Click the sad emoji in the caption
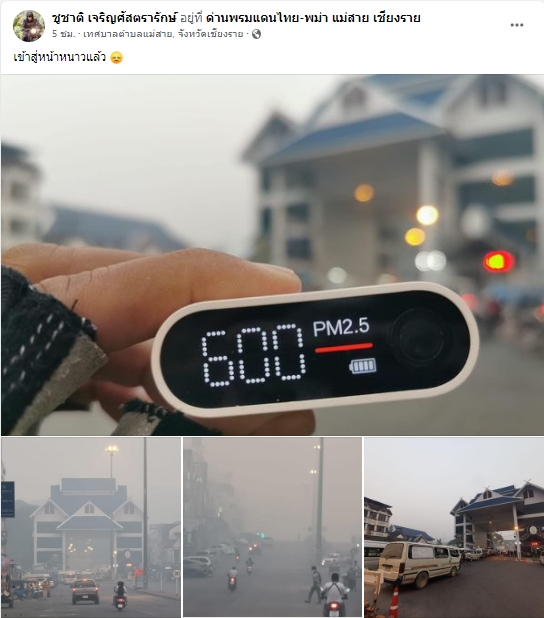Viewport: 544px width, 618px height. tap(116, 58)
